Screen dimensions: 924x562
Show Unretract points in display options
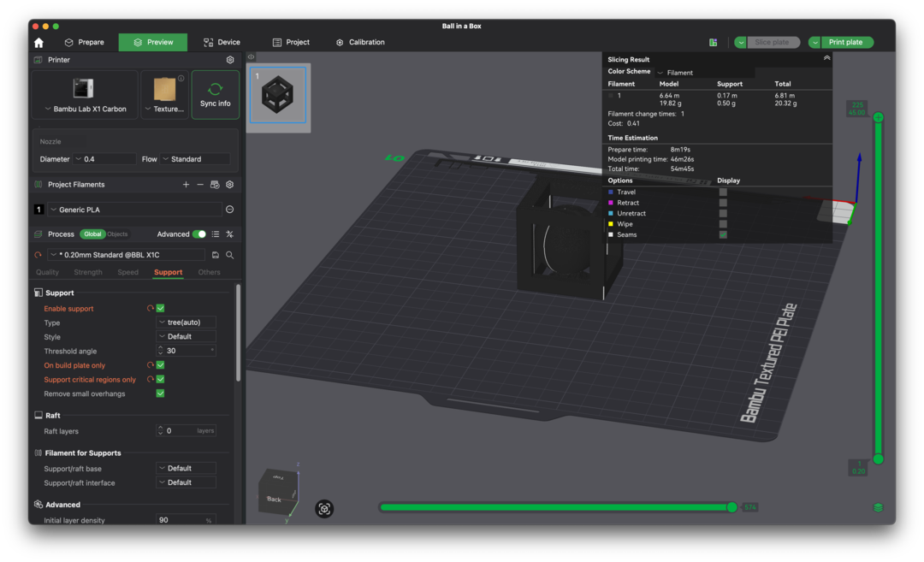723,213
